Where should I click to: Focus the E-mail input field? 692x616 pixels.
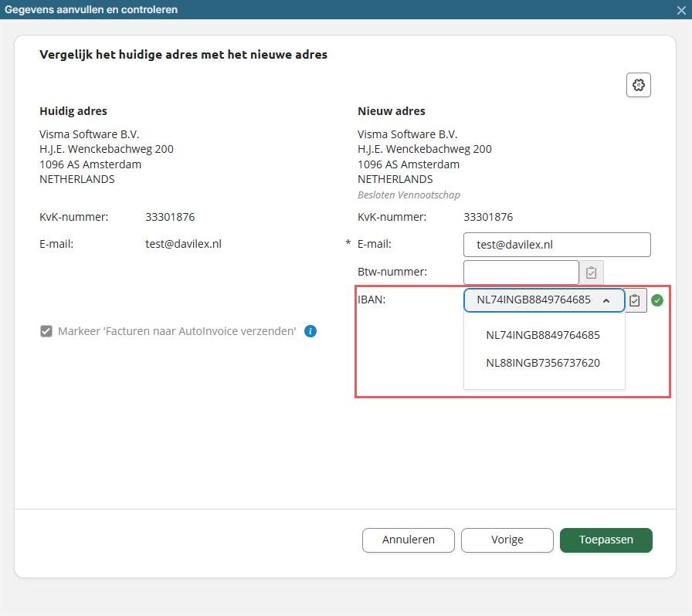557,245
